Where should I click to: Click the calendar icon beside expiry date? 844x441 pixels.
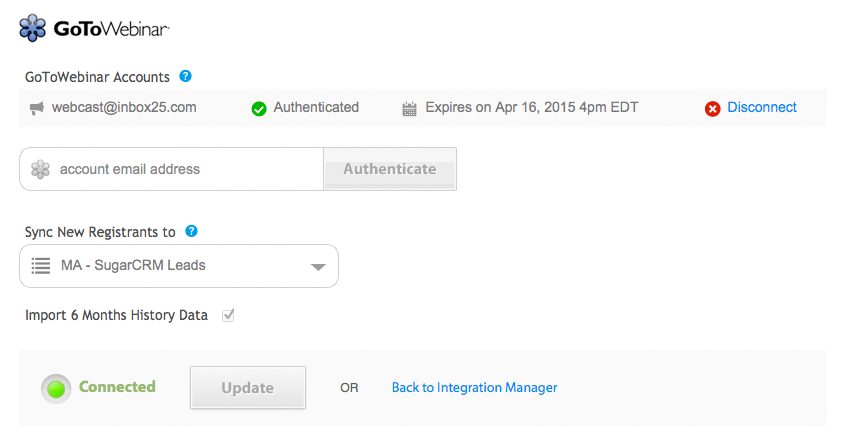[410, 109]
